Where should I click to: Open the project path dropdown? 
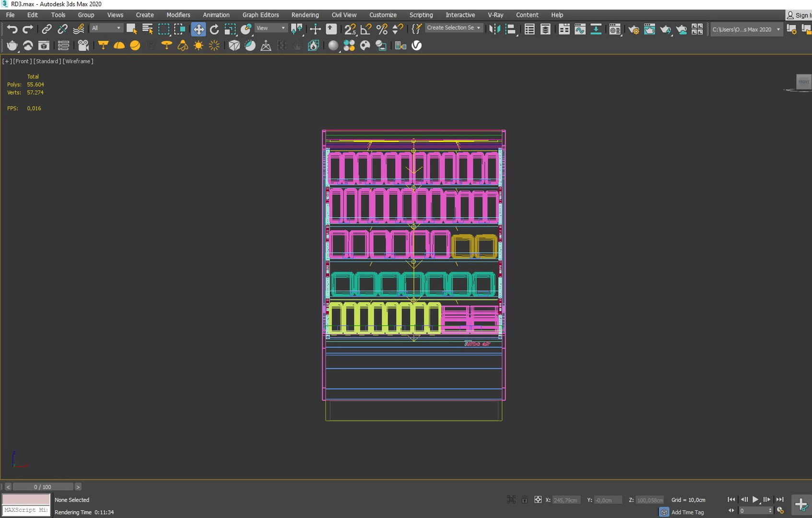(x=746, y=29)
